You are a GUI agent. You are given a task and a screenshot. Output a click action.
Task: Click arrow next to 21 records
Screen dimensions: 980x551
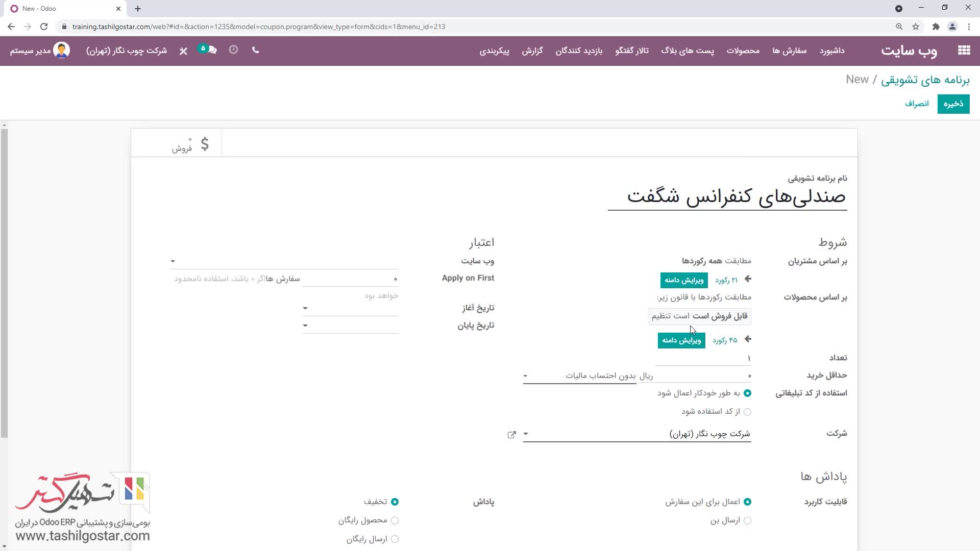tap(748, 279)
